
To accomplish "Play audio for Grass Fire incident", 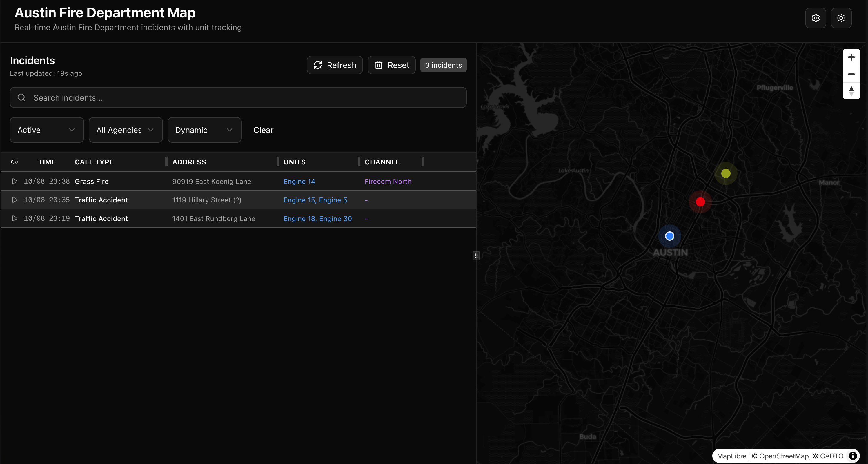I will pos(14,181).
